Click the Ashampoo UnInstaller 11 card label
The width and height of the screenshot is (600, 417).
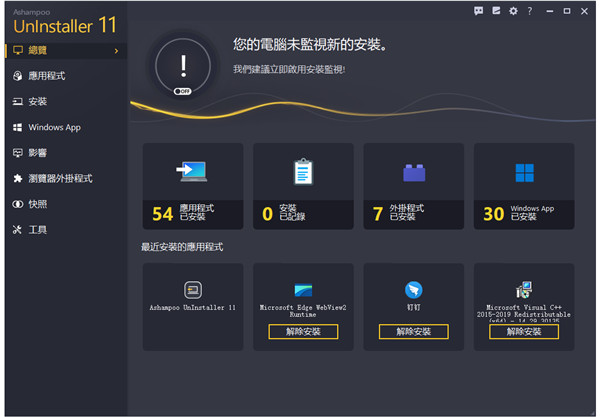click(x=193, y=308)
